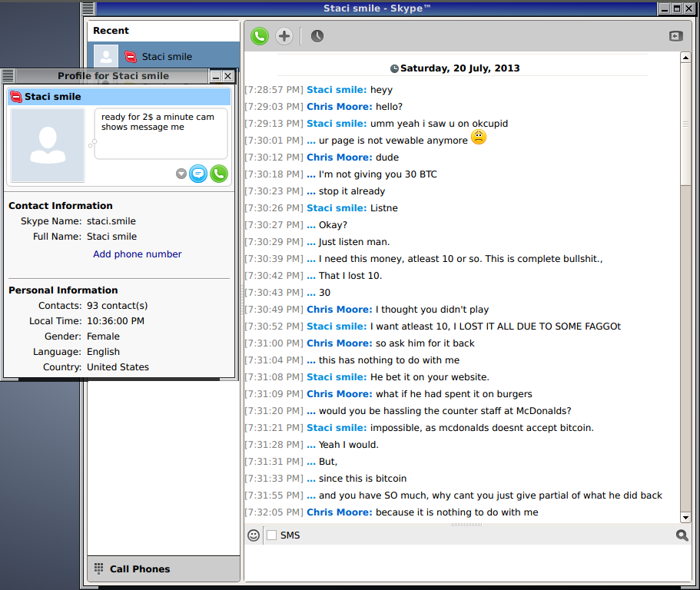The height and width of the screenshot is (590, 700).
Task: Click the Country value United States
Action: (x=118, y=367)
